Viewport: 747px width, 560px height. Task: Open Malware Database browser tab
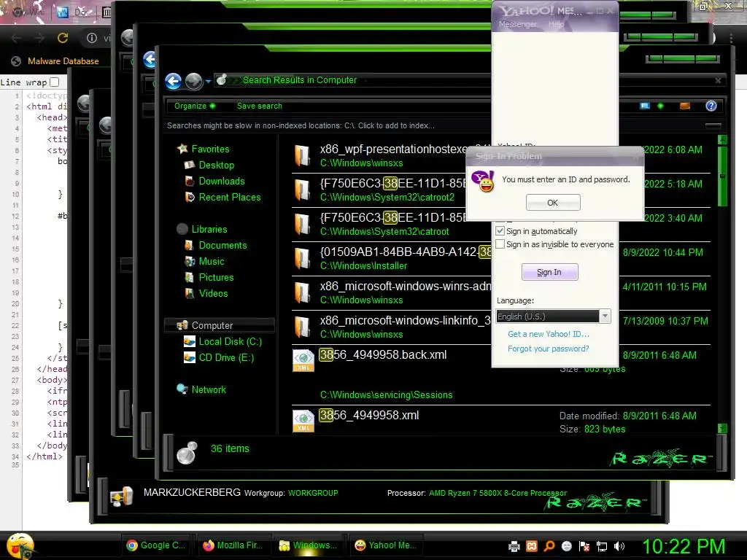click(56, 61)
